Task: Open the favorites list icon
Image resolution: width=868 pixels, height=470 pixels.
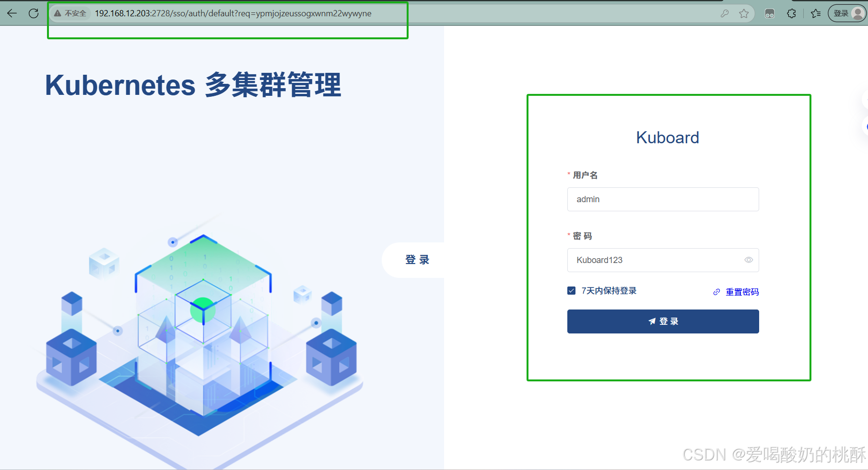Action: pyautogui.click(x=816, y=13)
